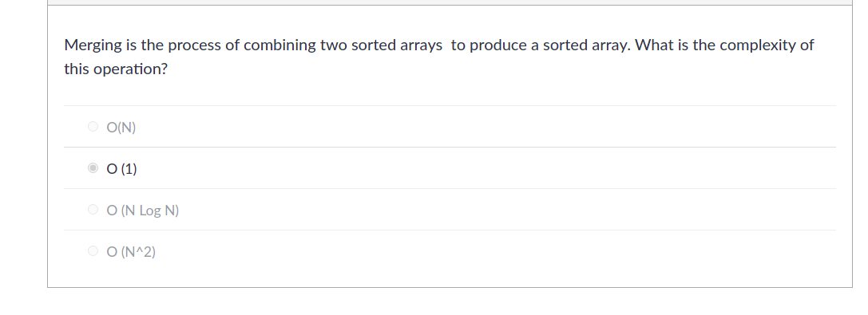Select the O(N) radio button
868x315 pixels.
tap(93, 127)
